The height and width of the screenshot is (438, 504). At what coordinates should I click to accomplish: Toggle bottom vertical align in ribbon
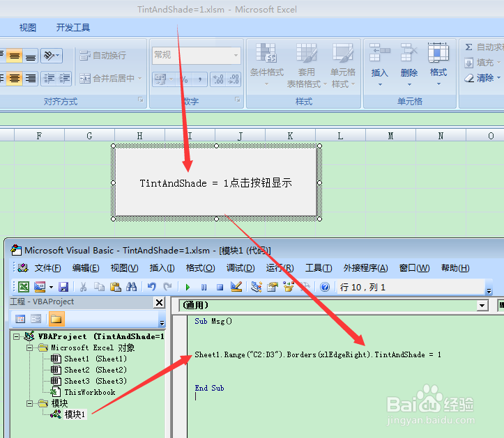31,56
